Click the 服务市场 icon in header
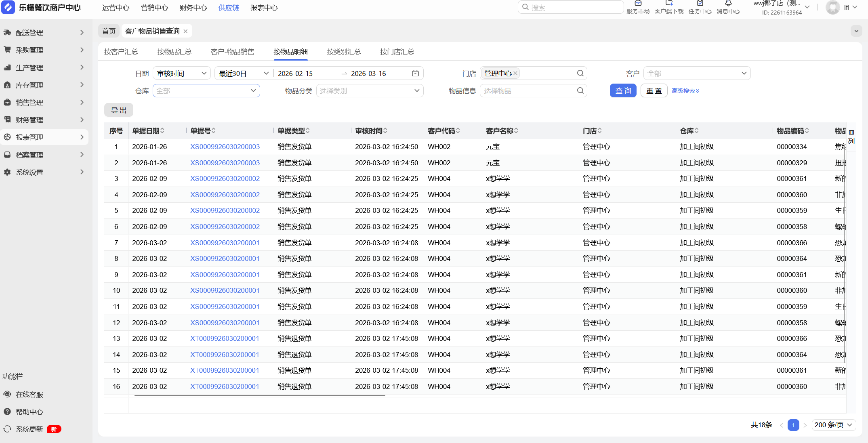The height and width of the screenshot is (443, 868). pyautogui.click(x=638, y=4)
